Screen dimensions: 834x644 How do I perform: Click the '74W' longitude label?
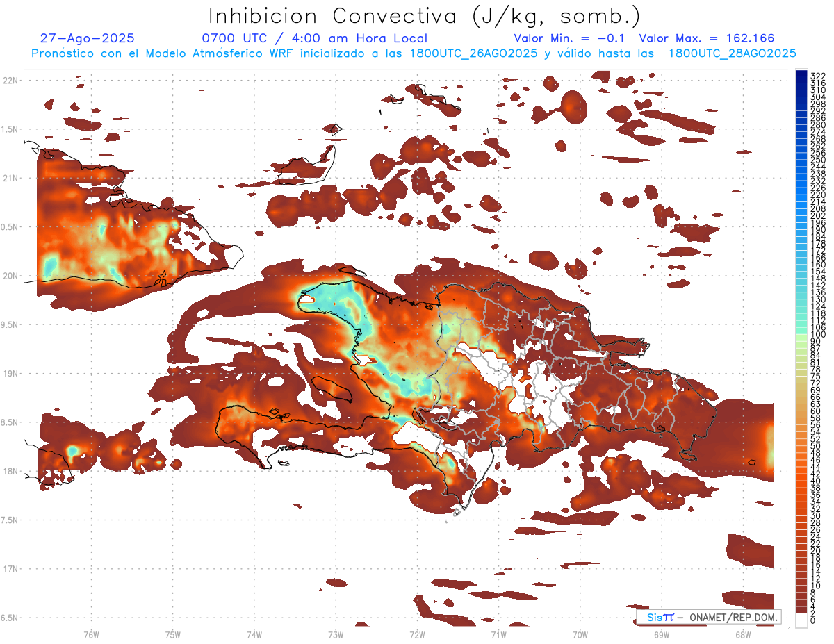254,635
